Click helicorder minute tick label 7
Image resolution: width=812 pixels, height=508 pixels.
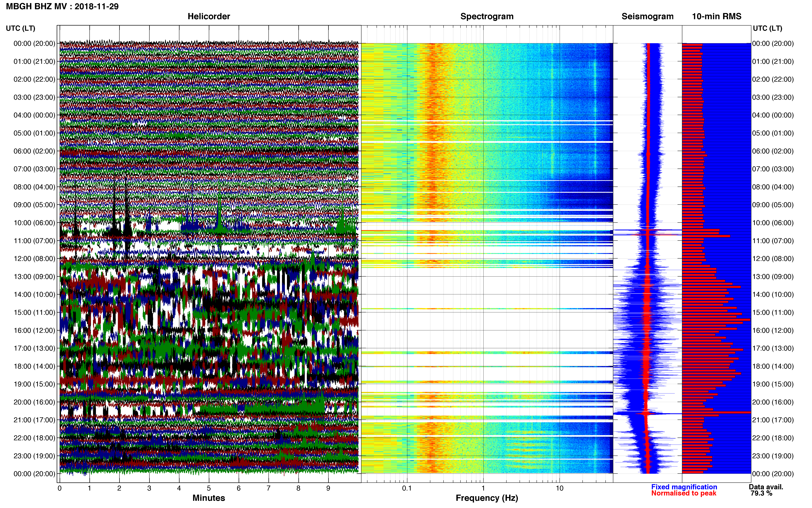(269, 488)
